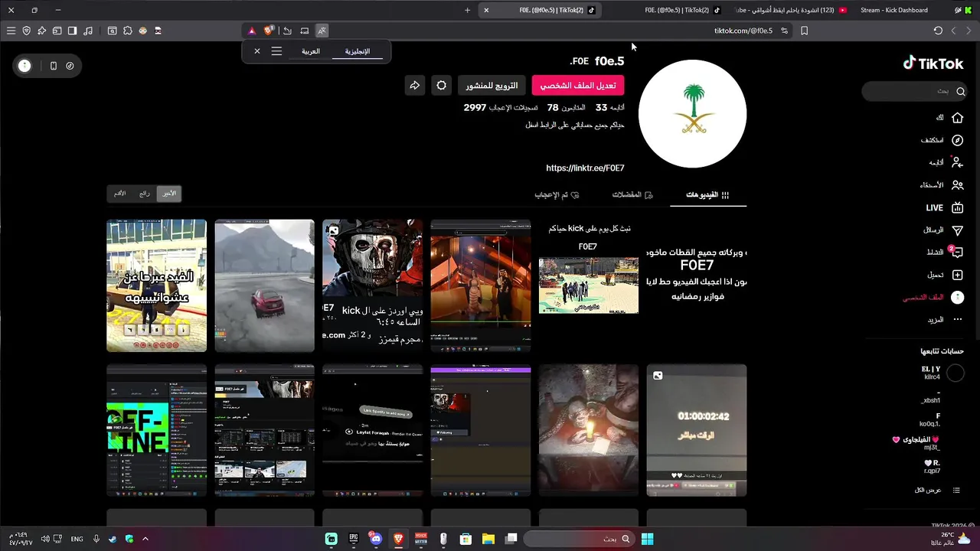Toggle the browser sidebar panel icon
Screen dimensions: 980x551
(x=72, y=31)
